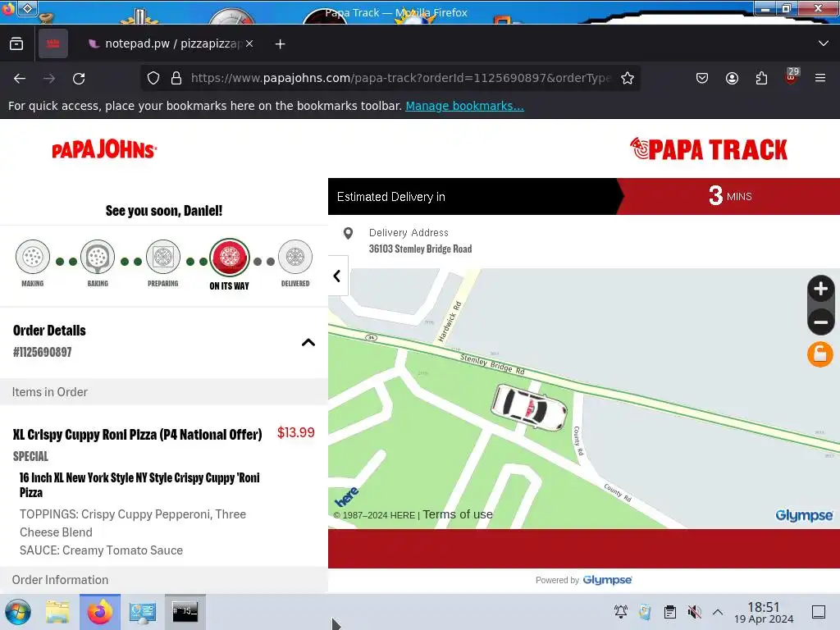Open the Extensions puzzle icon

tap(761, 78)
